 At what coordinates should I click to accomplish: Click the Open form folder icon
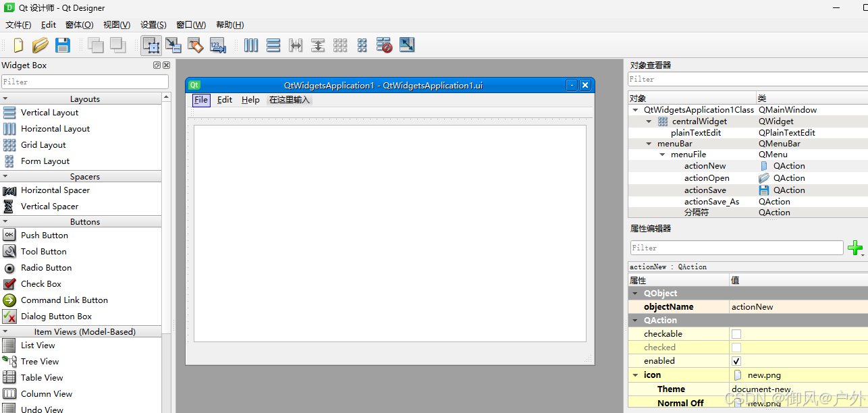[40, 45]
